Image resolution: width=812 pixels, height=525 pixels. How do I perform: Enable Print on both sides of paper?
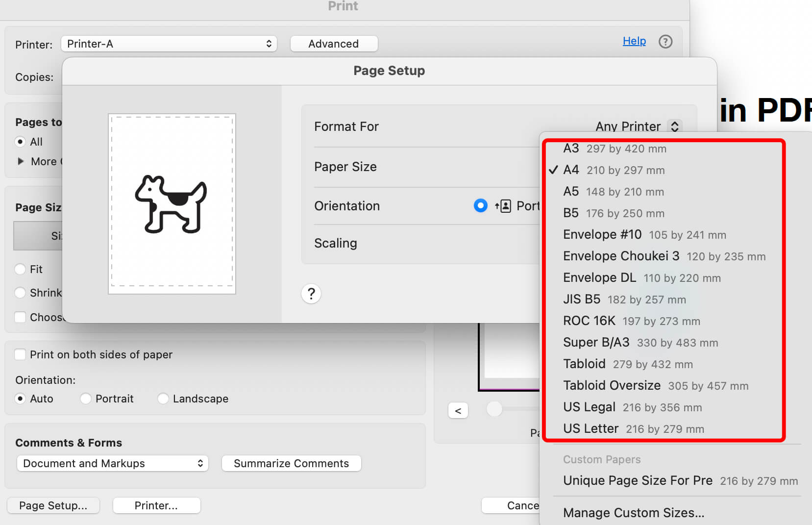coord(20,354)
